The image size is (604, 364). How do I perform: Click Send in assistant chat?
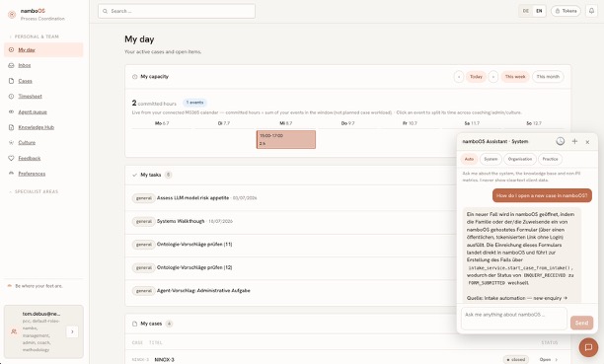pyautogui.click(x=581, y=323)
